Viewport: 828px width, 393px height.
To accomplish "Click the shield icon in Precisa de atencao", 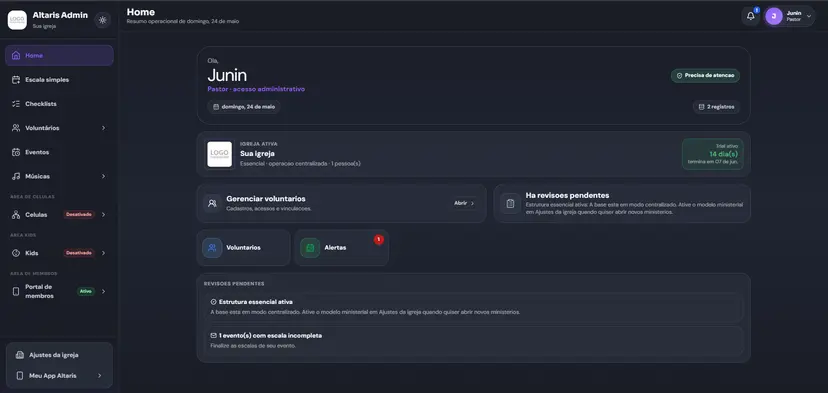I will (680, 76).
